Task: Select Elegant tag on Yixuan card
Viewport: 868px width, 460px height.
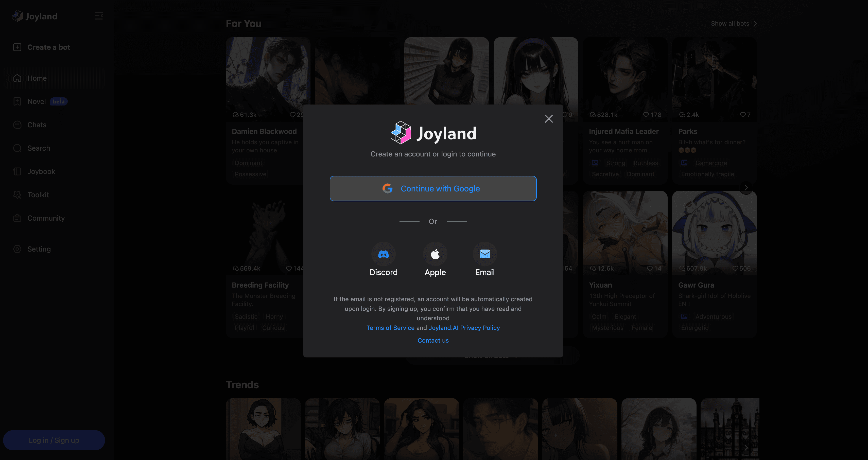Action: [625, 316]
